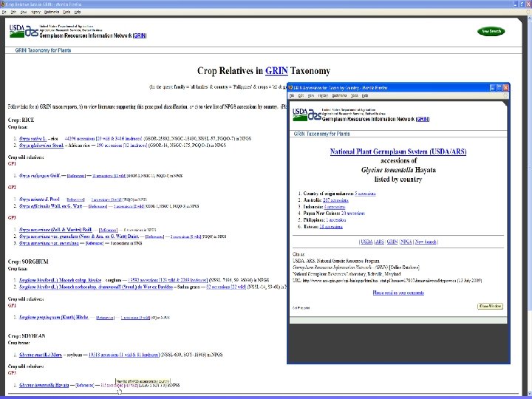Click Please send us your comments link

(x=398, y=293)
